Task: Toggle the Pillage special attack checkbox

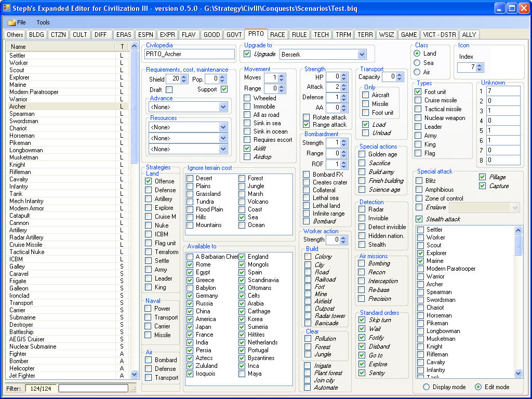Action: click(482, 177)
